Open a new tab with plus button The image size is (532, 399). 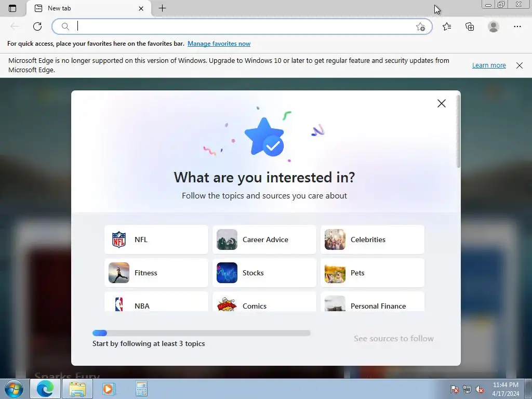coord(162,8)
